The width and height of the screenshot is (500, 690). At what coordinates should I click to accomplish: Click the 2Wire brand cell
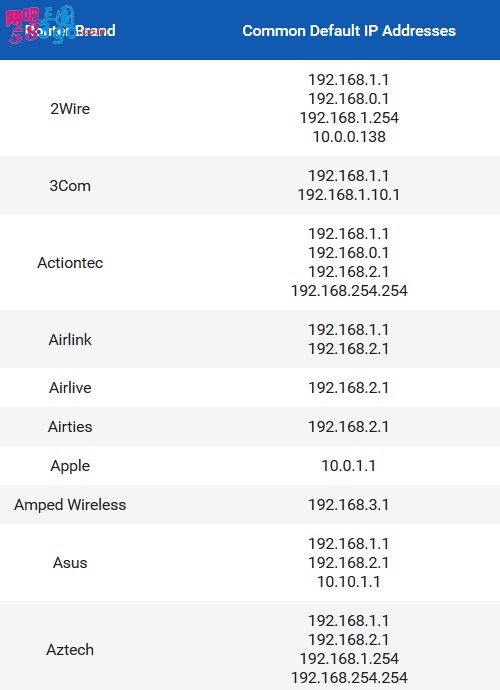click(70, 108)
